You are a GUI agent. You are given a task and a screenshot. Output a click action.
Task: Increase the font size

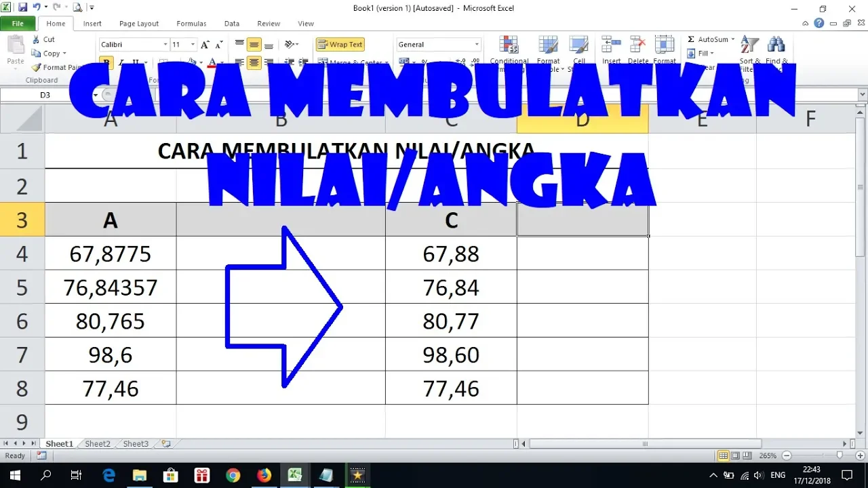(x=205, y=45)
